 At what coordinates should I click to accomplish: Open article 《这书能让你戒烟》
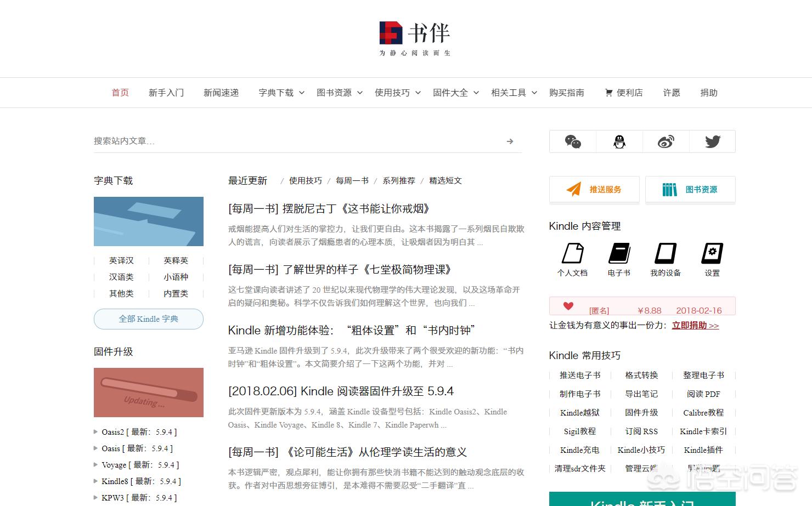[329, 209]
